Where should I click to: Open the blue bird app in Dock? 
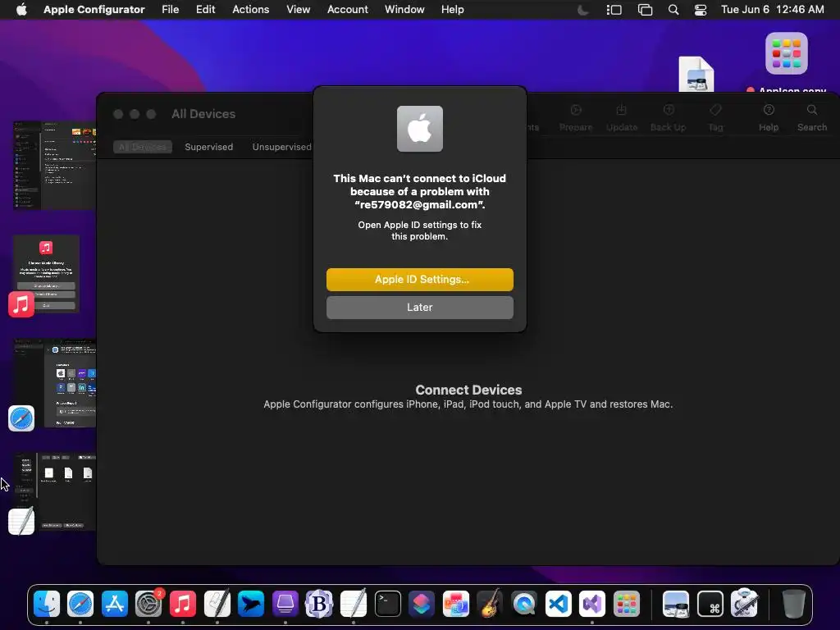click(x=251, y=605)
